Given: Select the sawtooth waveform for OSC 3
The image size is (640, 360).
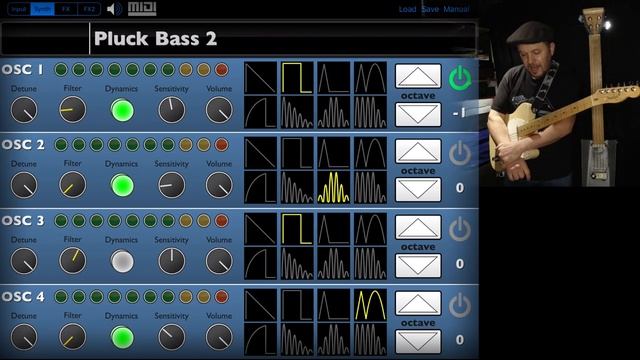Looking at the screenshot, I should tap(260, 229).
